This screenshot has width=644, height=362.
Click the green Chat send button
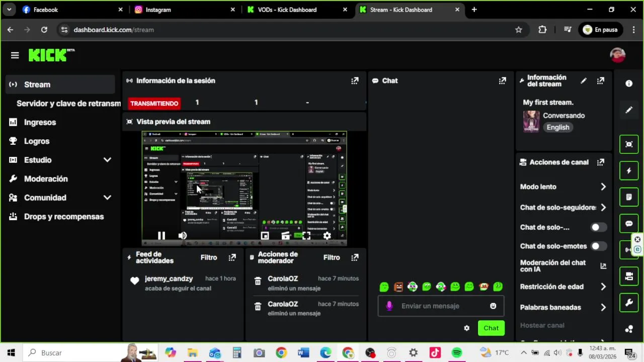[491, 328]
